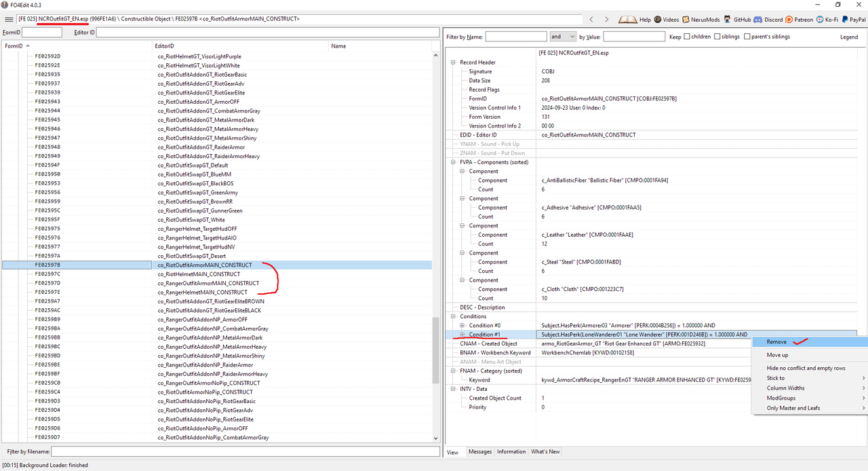Switch to the What's New tab
This screenshot has width=868, height=471.
point(545,452)
